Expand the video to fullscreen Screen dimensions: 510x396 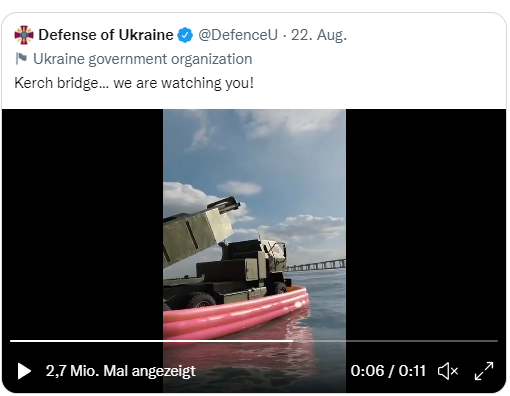click(484, 371)
